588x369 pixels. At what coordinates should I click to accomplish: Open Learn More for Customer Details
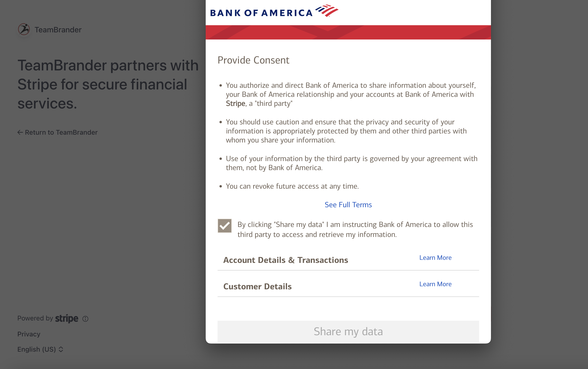(x=435, y=284)
